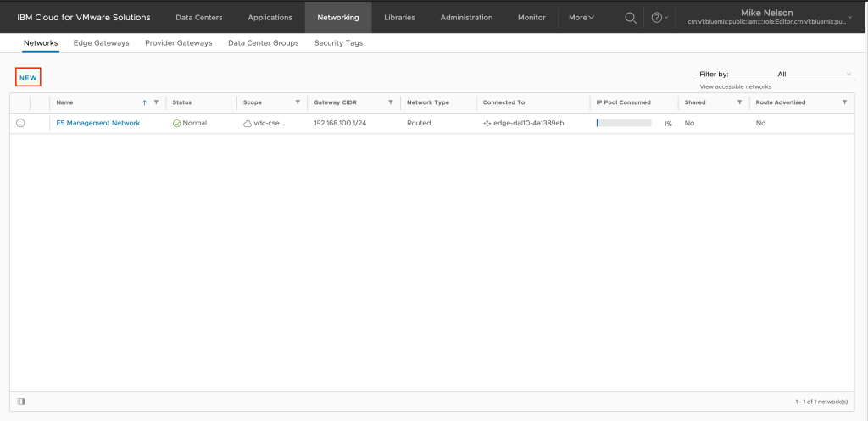Open the Gateway CIDR column filter icon
868x421 pixels.
(x=390, y=102)
